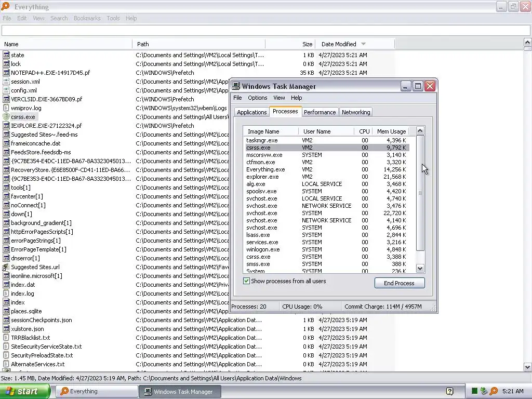Click the IEXPLORE.EXE-27122324.pf file icon
Screen dimensions: 532x399
point(6,126)
